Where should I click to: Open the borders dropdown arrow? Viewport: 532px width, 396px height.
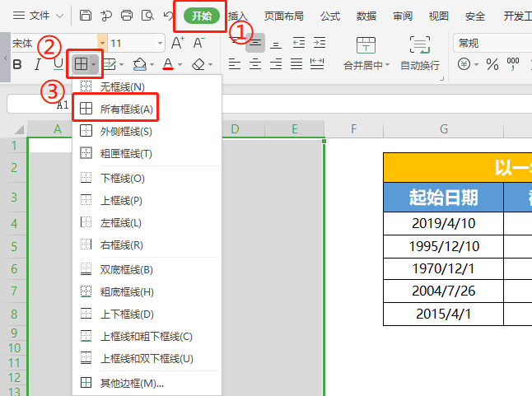pos(94,64)
